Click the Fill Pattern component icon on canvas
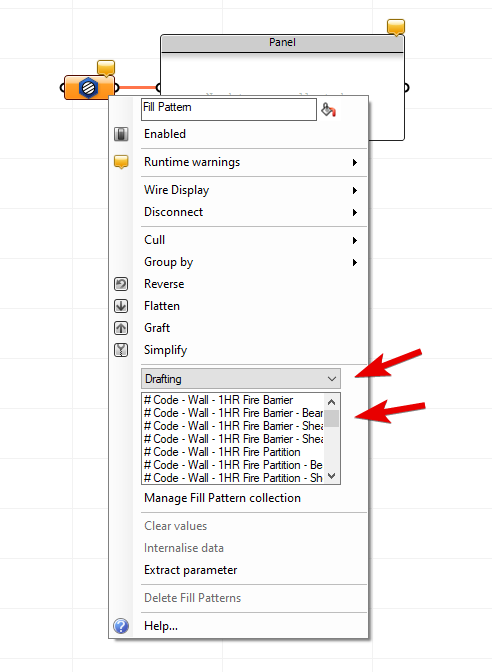This screenshot has height=672, width=492. pos(89,87)
